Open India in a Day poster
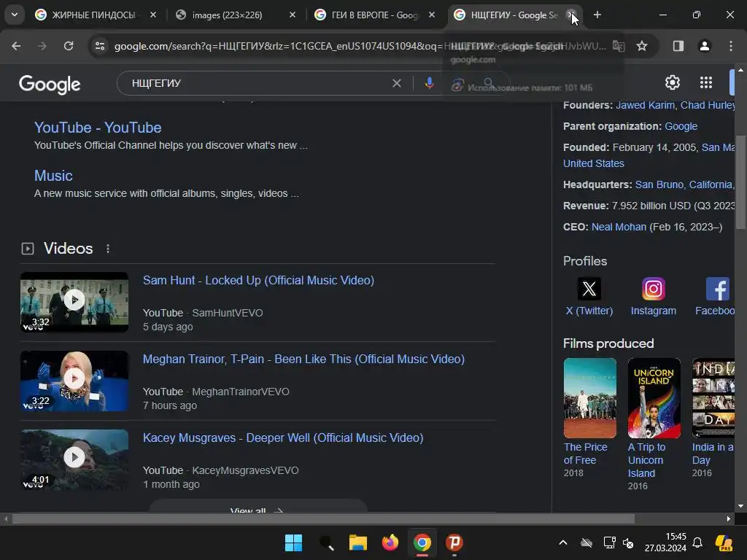 click(713, 398)
